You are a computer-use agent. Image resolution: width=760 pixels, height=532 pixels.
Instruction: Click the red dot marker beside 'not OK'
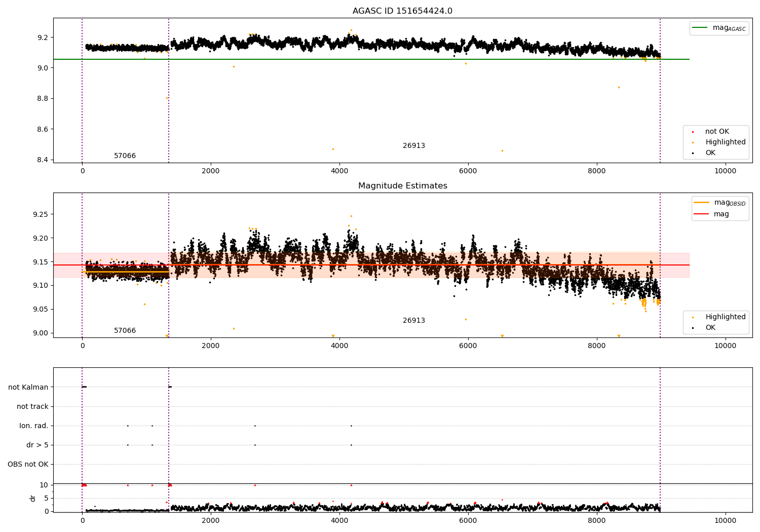tap(693, 132)
